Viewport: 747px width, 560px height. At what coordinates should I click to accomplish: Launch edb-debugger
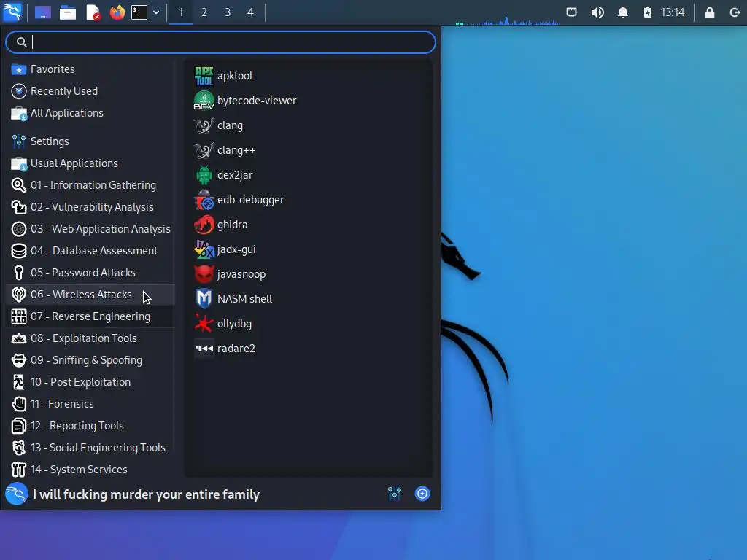tap(309, 200)
